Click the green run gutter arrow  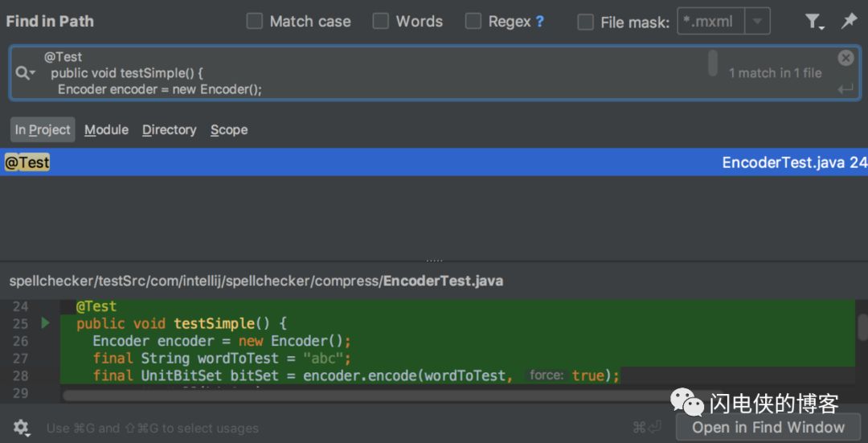(45, 323)
